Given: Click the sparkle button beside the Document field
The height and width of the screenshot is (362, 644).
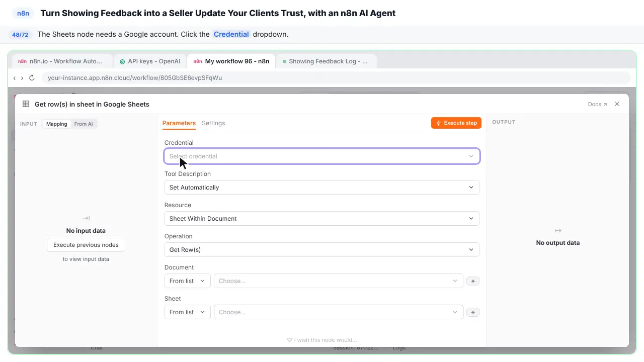Looking at the screenshot, I should point(472,281).
